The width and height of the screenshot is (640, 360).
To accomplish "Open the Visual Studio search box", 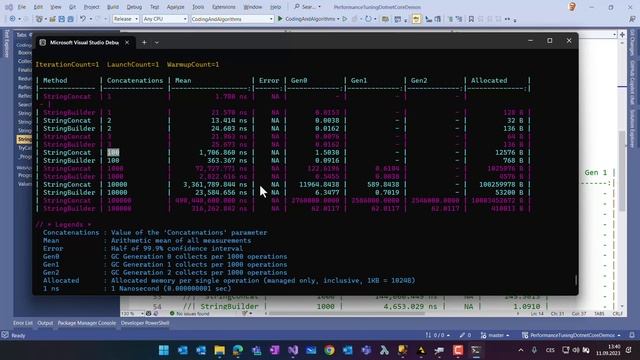I will pyautogui.click(x=307, y=7).
